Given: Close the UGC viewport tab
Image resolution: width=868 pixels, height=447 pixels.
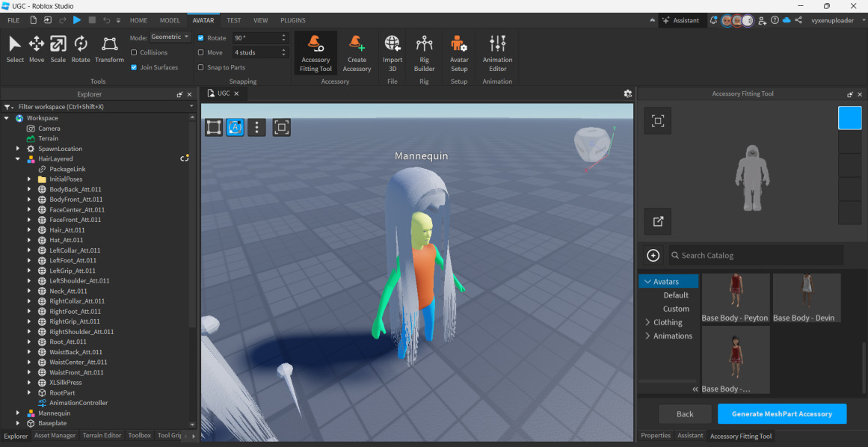Looking at the screenshot, I should 236,93.
